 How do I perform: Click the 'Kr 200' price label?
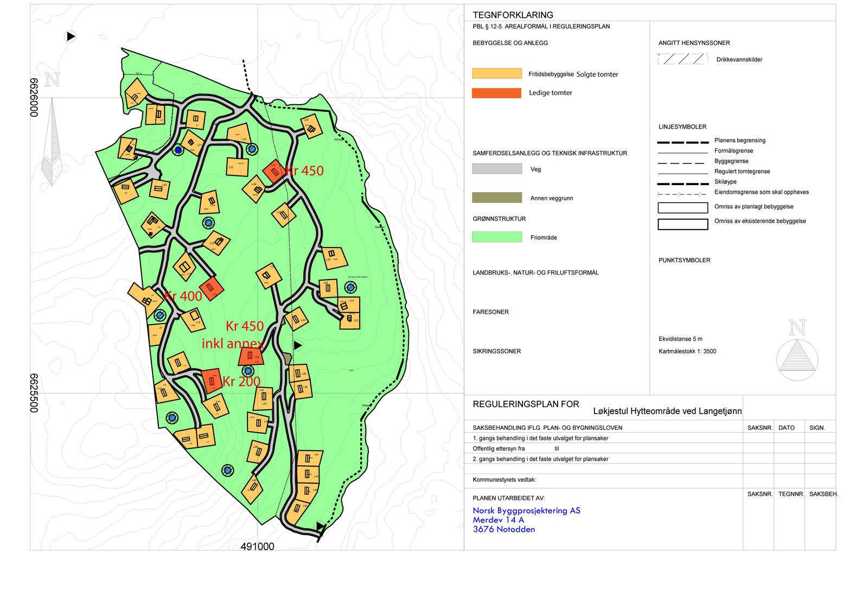click(x=242, y=382)
